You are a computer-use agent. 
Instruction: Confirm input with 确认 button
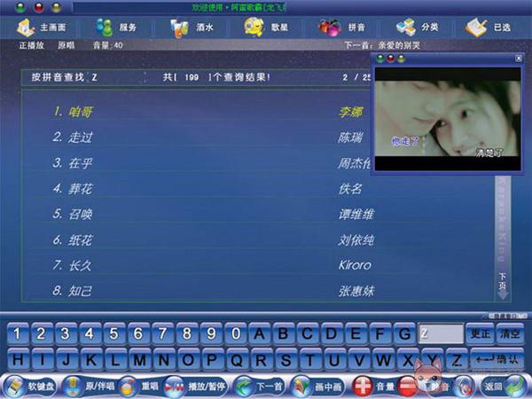(x=497, y=359)
